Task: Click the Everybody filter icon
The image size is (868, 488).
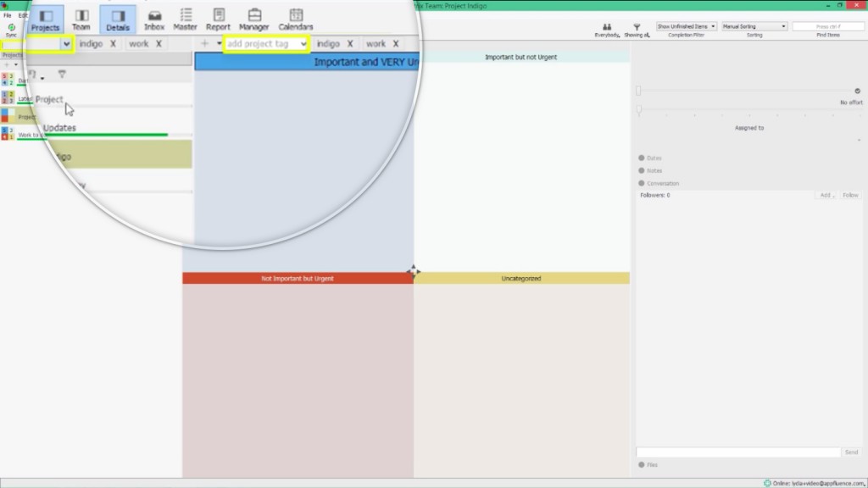Action: [609, 26]
